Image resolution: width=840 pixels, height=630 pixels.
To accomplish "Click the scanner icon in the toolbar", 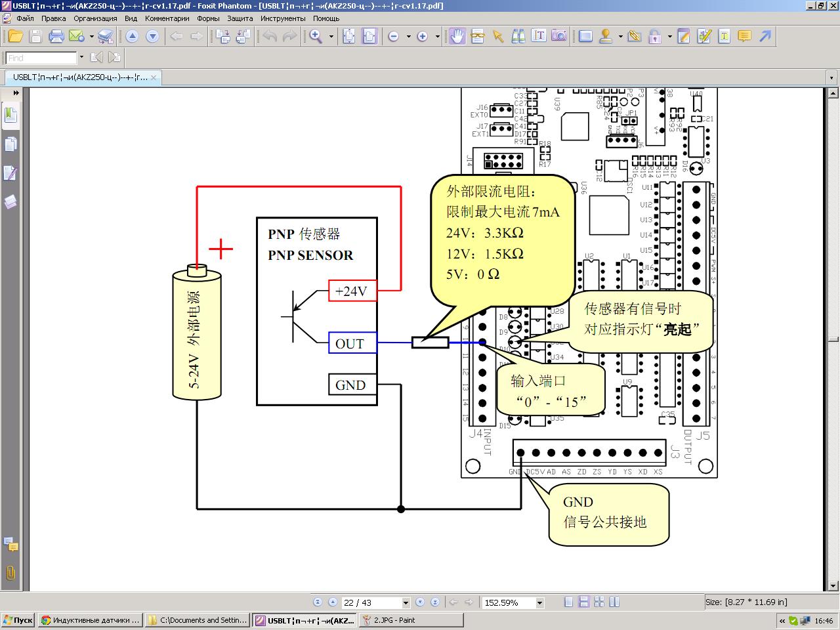I will tap(106, 36).
